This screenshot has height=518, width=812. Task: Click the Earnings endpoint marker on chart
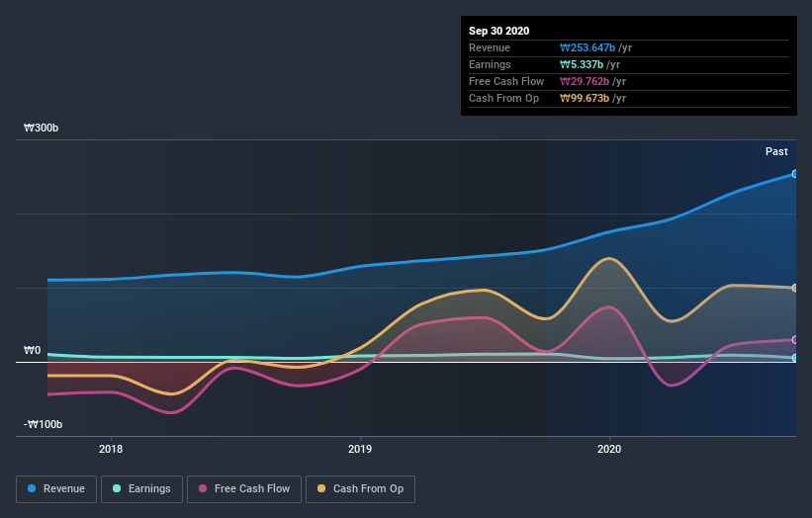point(795,358)
